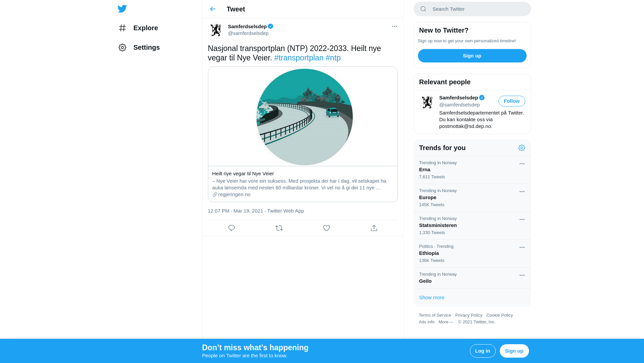
Task: Go back using the arrow icon
Action: tap(213, 9)
